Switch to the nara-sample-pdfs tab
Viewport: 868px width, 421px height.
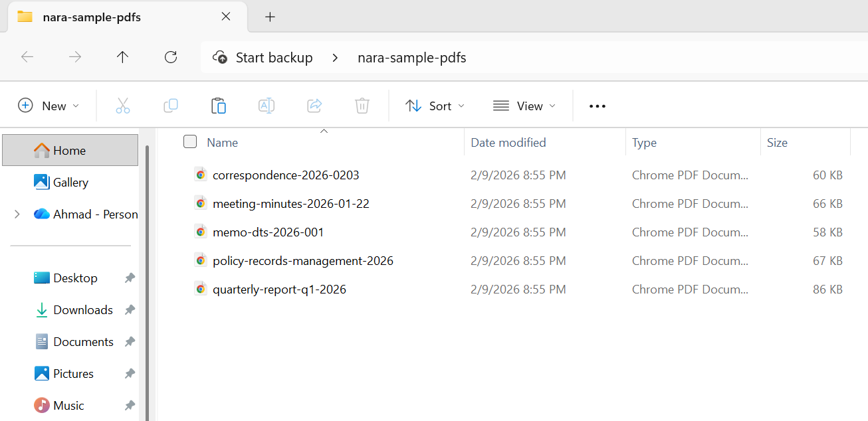(93, 17)
